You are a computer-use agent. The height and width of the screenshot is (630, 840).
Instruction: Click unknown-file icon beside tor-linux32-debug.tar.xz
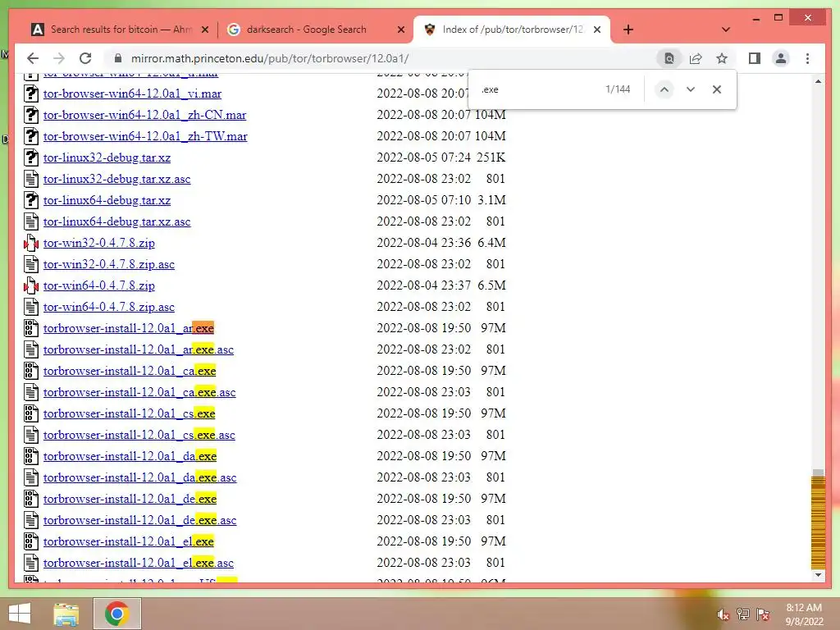coord(31,158)
